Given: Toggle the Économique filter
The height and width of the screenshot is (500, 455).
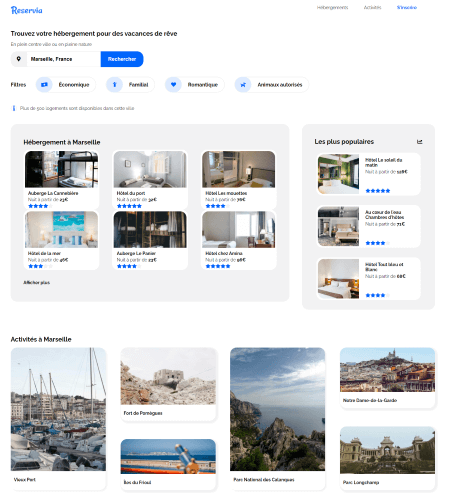Looking at the screenshot, I should [x=66, y=85].
